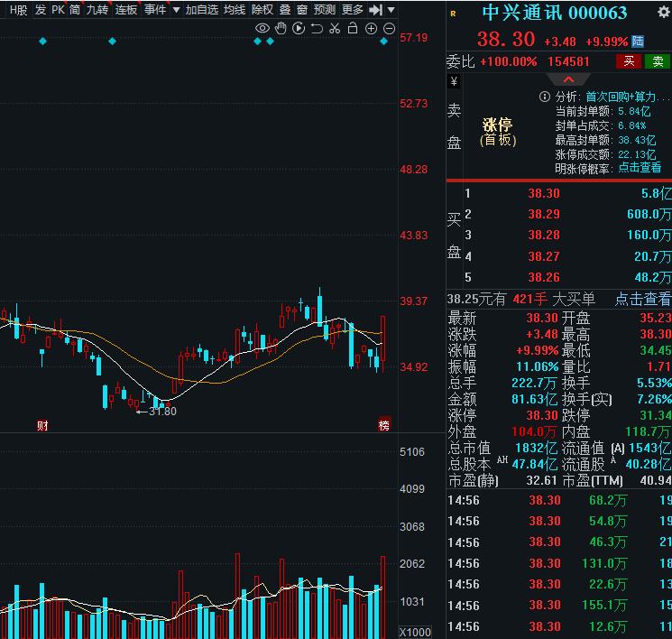
Task: Click the 窗 window toolbar item
Action: tap(302, 10)
